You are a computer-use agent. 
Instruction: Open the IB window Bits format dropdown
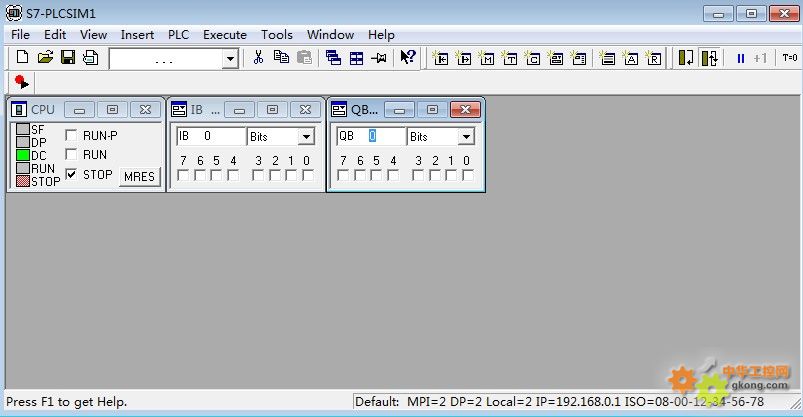[x=306, y=137]
